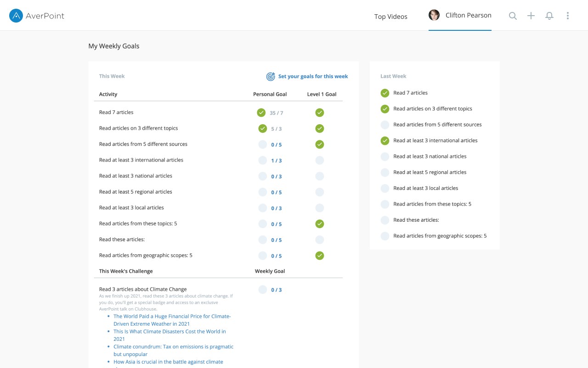The image size is (588, 368).
Task: Click 0 / 5 progress for different sources
Action: point(276,145)
